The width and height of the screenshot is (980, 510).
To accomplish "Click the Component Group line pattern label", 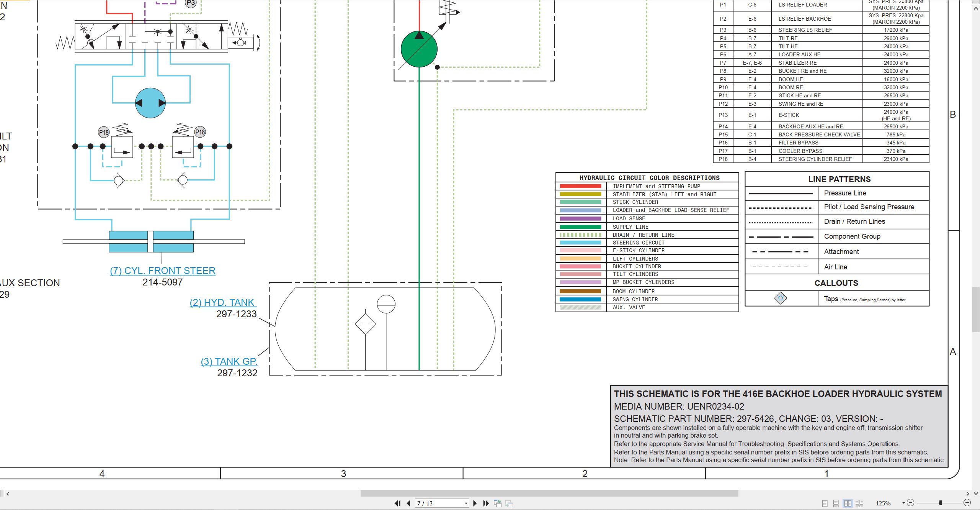I will tap(852, 236).
